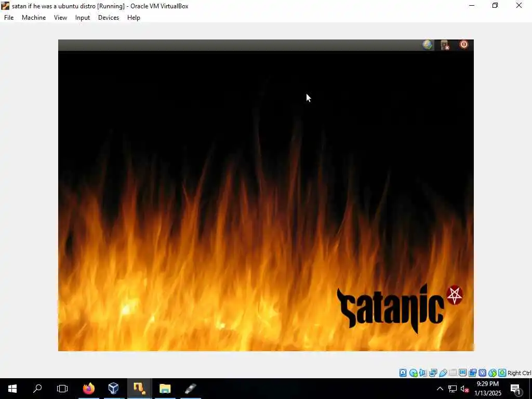Screen dimensions: 532x399
Task: Close the VirtualBox VM window
Action: (x=519, y=6)
